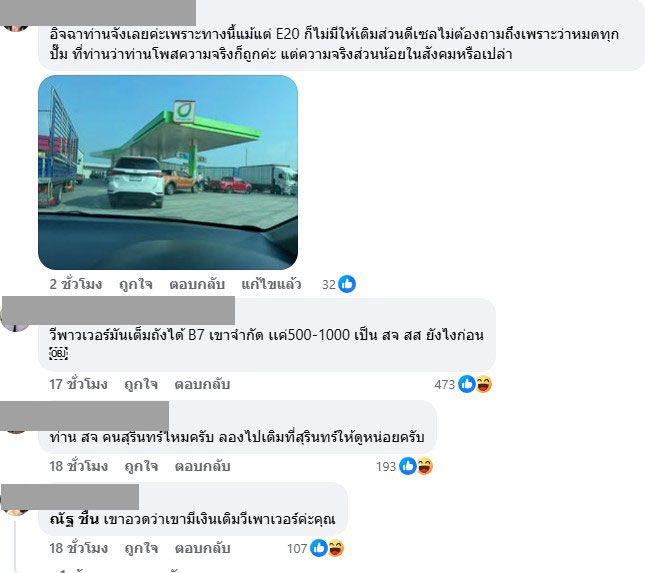Image resolution: width=645 pixels, height=573 pixels.
Task: Click the laughing emoji reaction beside 193
Action: click(x=425, y=466)
